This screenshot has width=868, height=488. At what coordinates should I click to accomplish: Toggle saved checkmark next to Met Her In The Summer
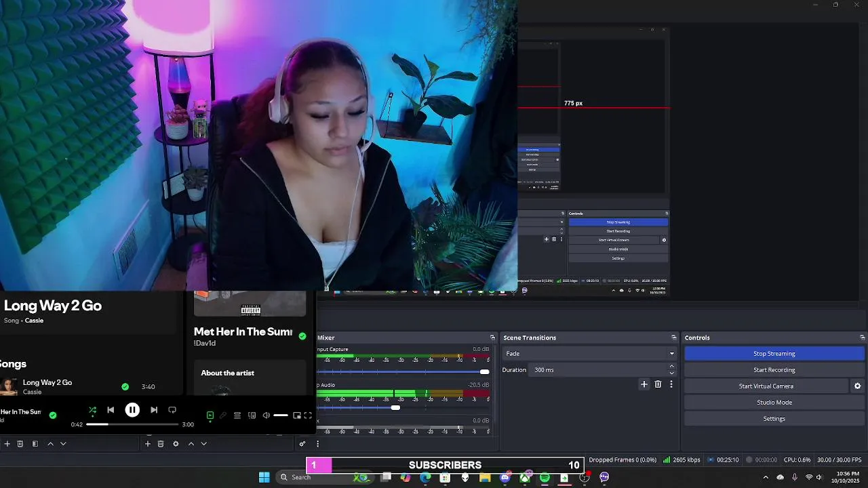click(302, 336)
